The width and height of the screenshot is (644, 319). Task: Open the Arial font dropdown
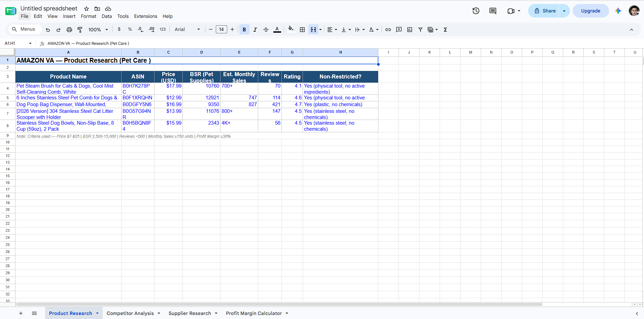pos(187,30)
